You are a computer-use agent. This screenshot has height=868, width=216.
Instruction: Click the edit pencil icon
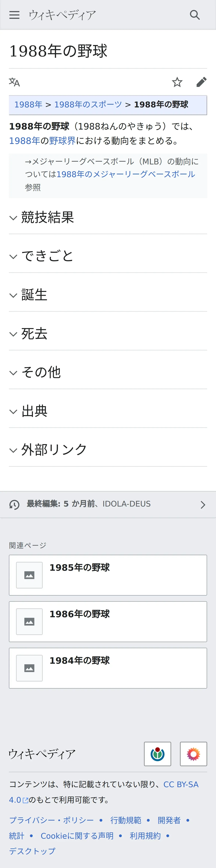[x=201, y=82]
